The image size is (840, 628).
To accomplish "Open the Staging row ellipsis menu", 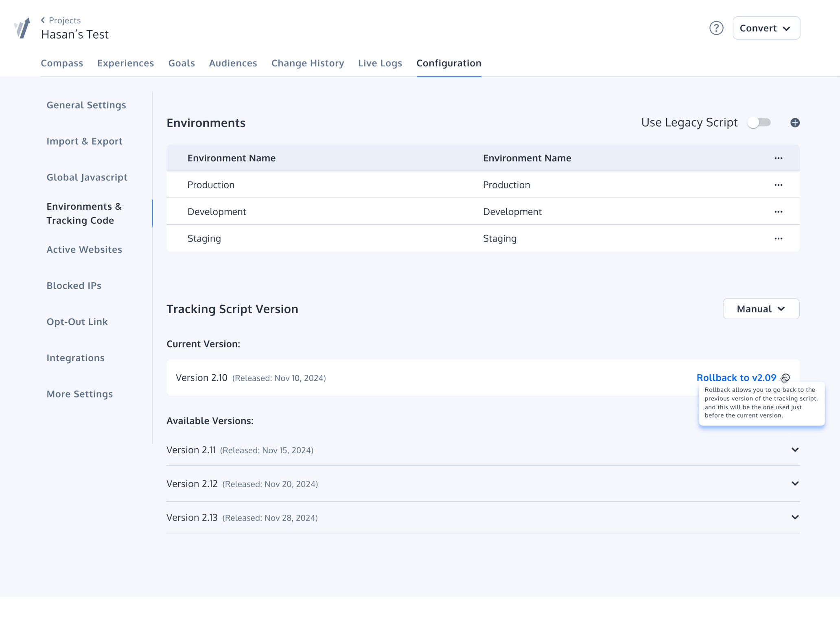I will 778,239.
